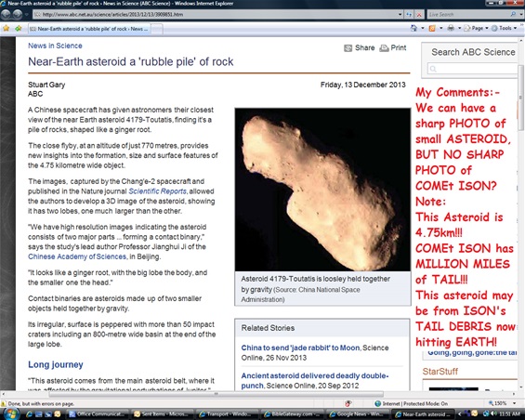
Task: Click the RSS feeds icon
Action: pyautogui.click(x=432, y=29)
